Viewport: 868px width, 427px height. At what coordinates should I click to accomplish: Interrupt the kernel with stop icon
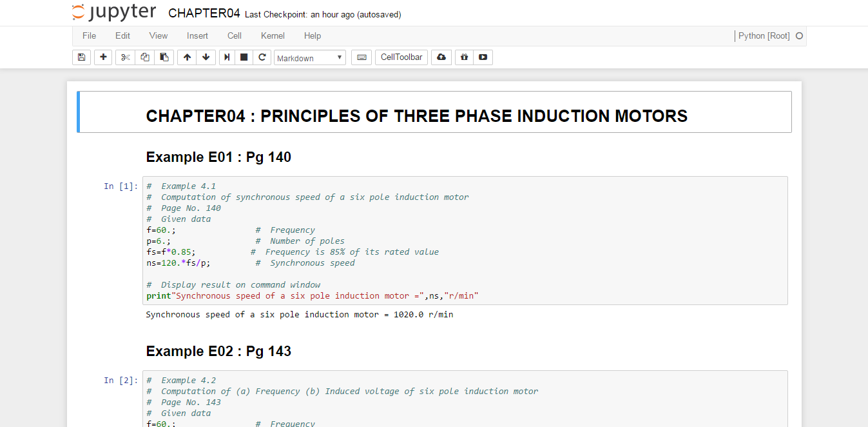coord(244,57)
